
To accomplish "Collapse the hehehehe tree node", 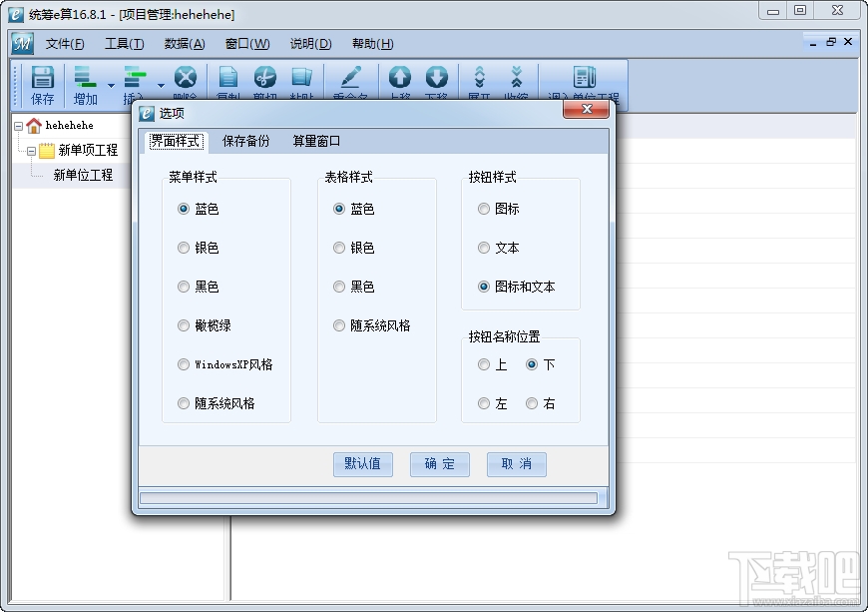I will click(18, 126).
